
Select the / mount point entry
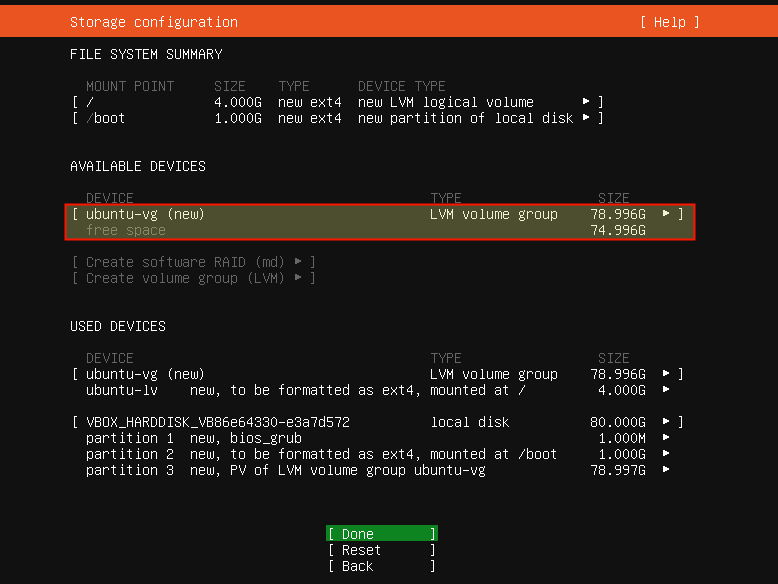click(337, 102)
